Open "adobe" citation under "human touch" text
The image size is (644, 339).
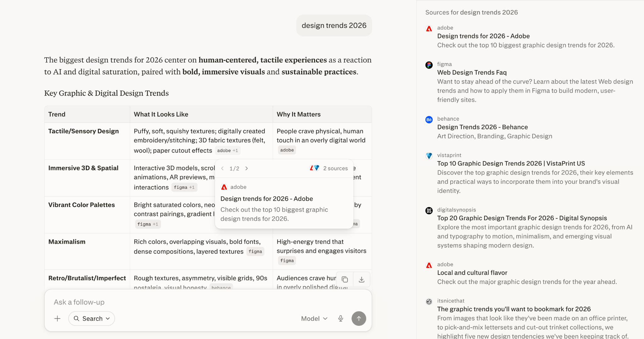287,150
